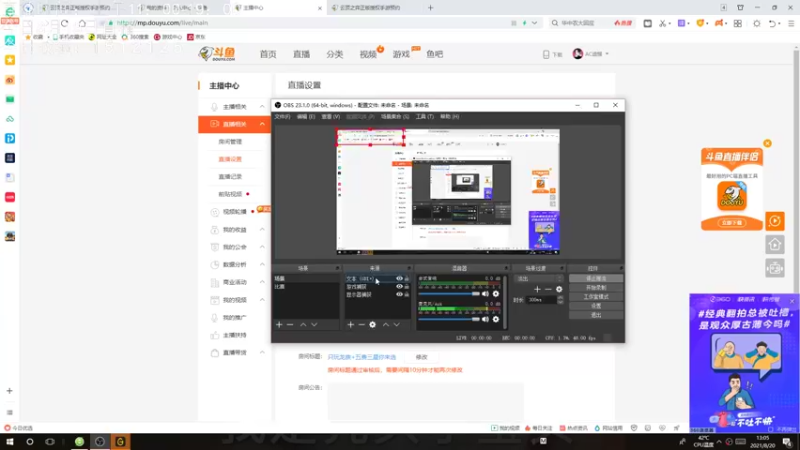Screen dimensions: 800x450
Task: Open the scissors screenshot tool in browser toolbar
Action: [662, 23]
